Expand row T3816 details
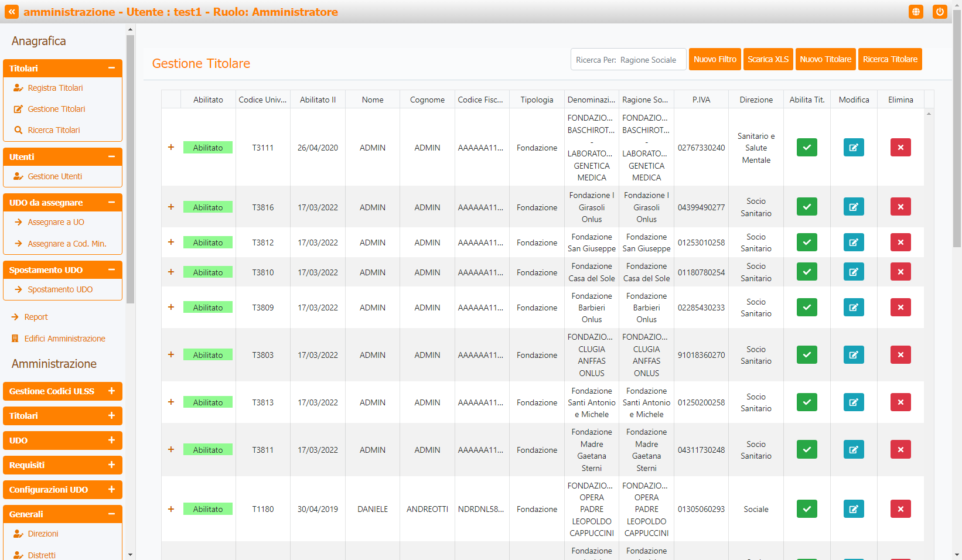962x560 pixels. pos(171,207)
